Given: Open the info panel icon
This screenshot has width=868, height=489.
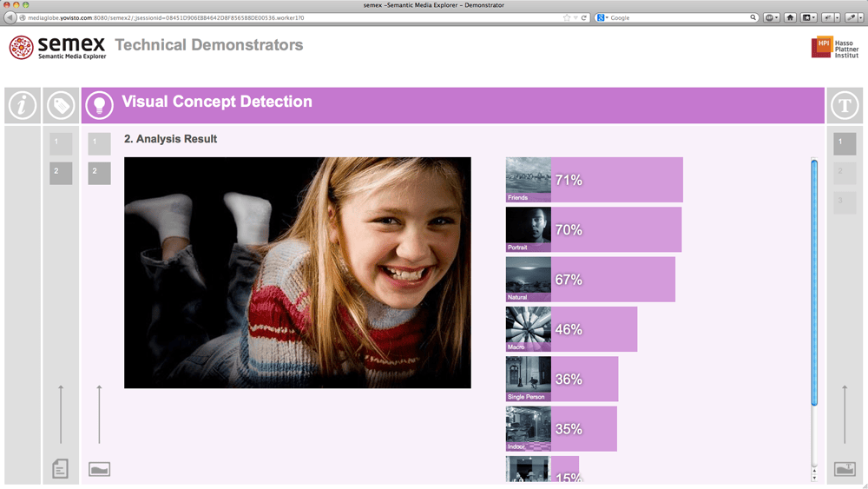Looking at the screenshot, I should (22, 106).
